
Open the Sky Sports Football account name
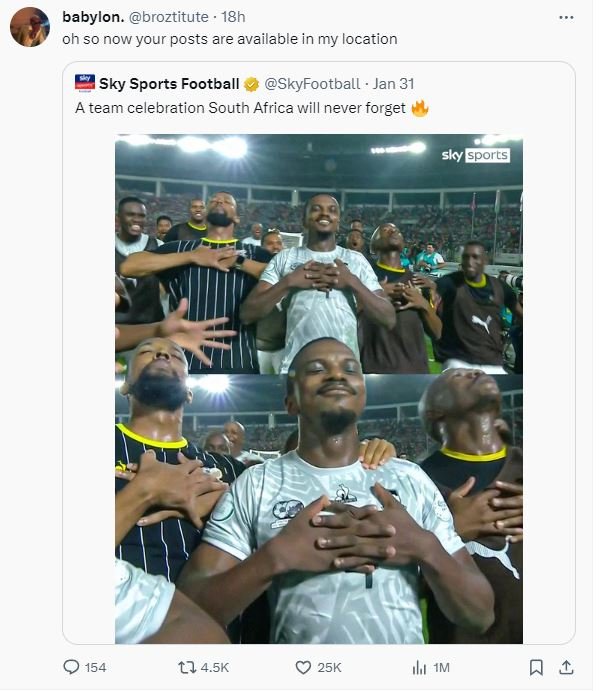coord(170,83)
